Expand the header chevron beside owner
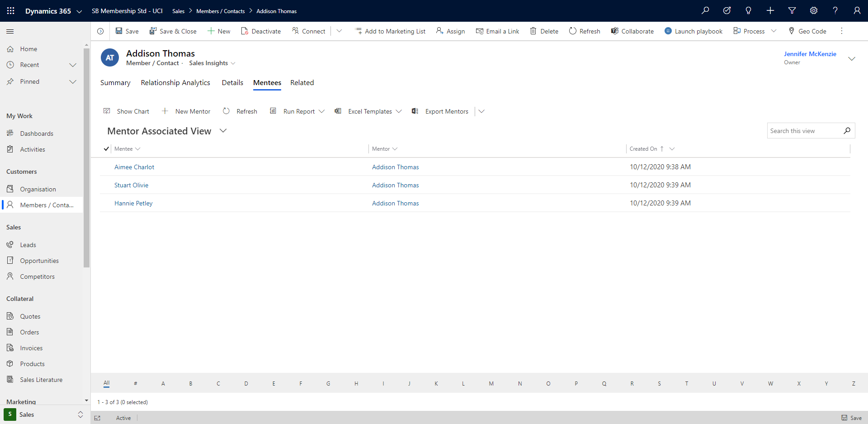Screen dimensions: 868x424 coord(852,59)
